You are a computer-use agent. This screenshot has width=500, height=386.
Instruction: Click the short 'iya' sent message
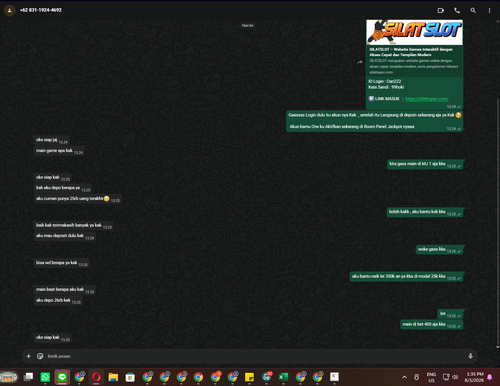(x=450, y=314)
